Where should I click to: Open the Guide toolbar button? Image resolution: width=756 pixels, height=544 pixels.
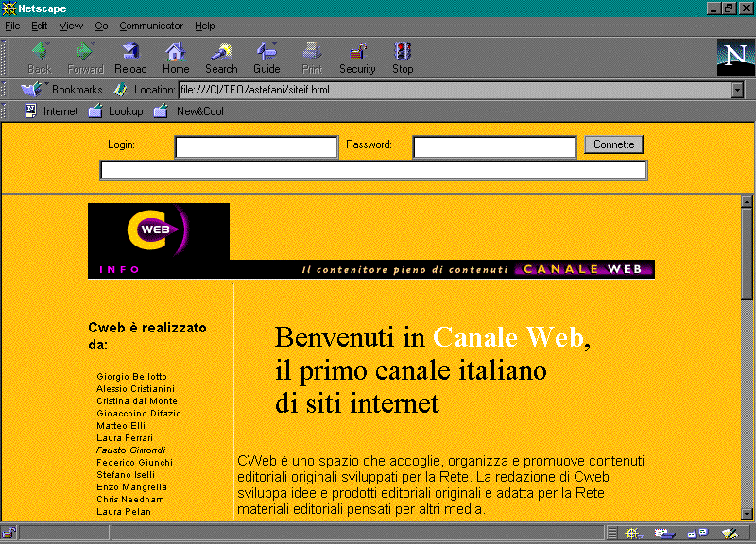click(x=266, y=58)
